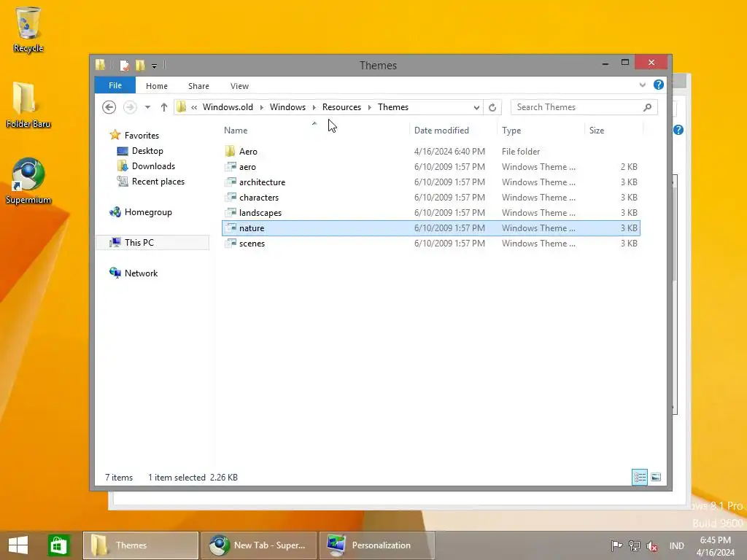
Task: Expand the arrow after Windows.old breadcrumb
Action: [262, 107]
